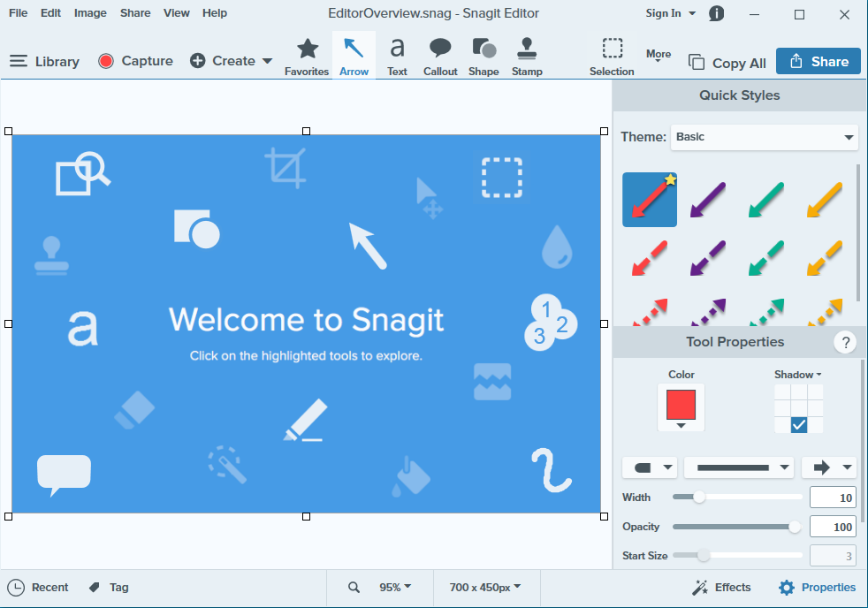Choose the Callout tool
This screenshot has width=868, height=608.
tap(440, 57)
